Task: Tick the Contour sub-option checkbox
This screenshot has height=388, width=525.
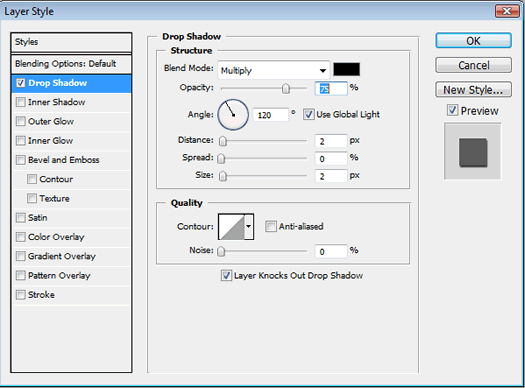Action: point(32,179)
